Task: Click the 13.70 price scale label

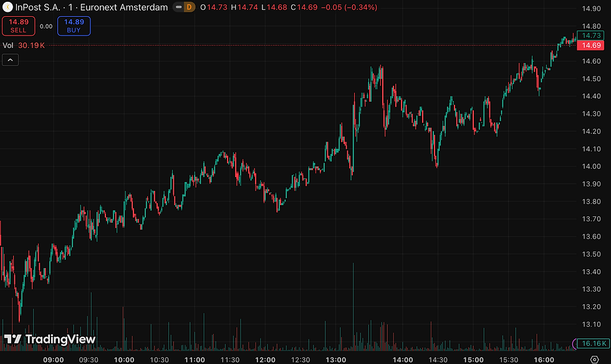Action: [591, 219]
